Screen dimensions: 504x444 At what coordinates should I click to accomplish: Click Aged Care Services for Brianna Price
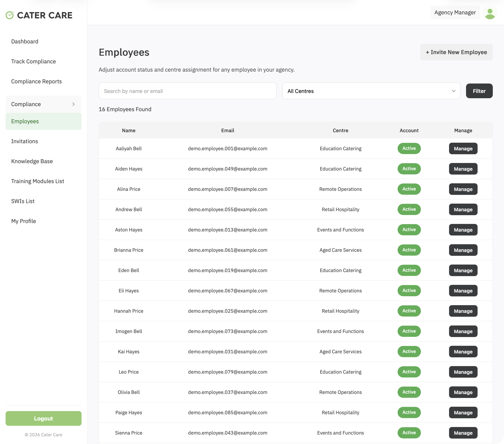click(341, 250)
